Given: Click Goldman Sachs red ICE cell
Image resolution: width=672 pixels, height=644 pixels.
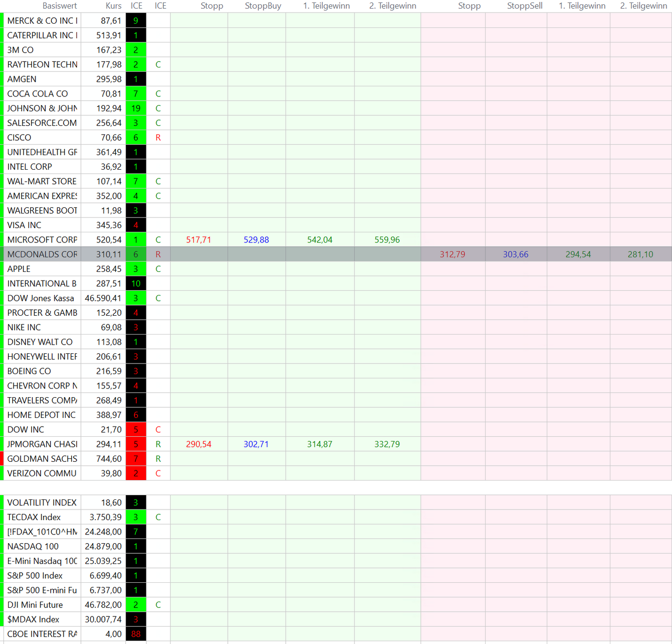Looking at the screenshot, I should tap(136, 458).
